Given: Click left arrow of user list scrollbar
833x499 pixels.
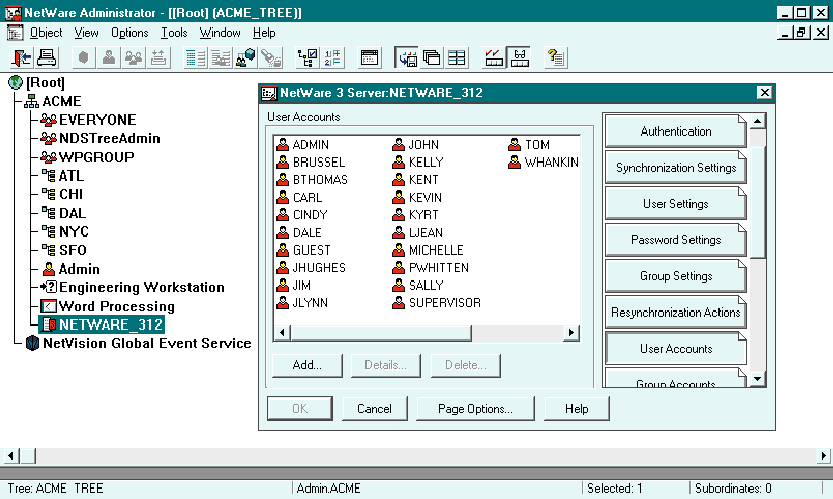Looking at the screenshot, I should click(x=282, y=333).
